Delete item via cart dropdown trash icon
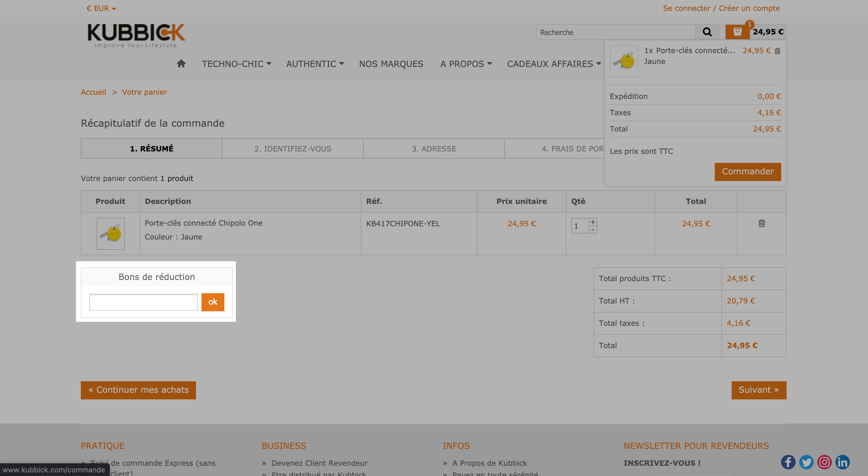The height and width of the screenshot is (476, 868). coord(777,51)
